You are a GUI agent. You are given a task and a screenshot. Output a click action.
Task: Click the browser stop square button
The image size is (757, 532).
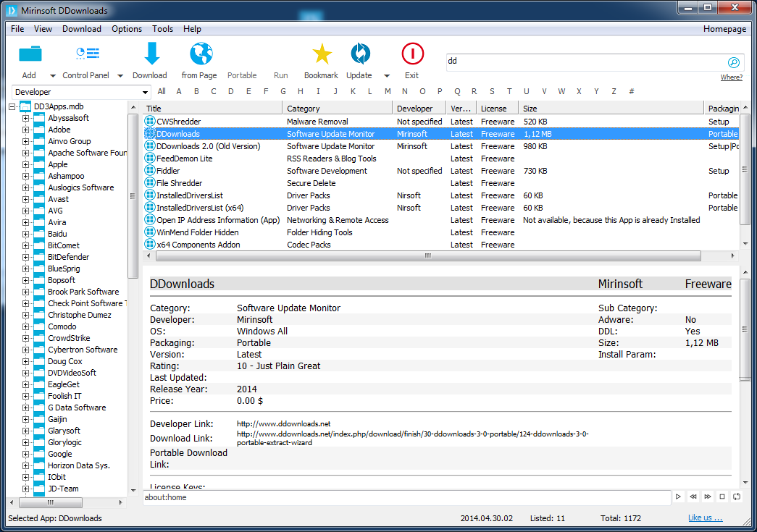click(722, 497)
